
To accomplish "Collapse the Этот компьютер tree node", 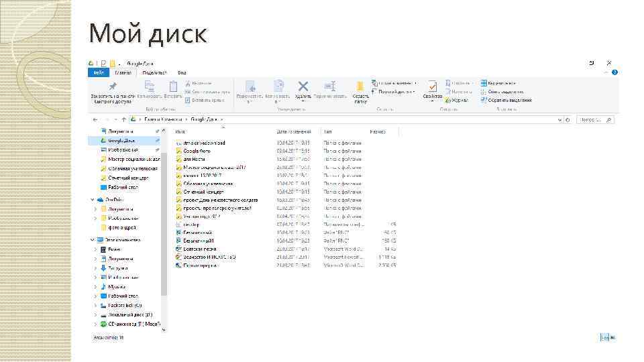I will (x=93, y=240).
